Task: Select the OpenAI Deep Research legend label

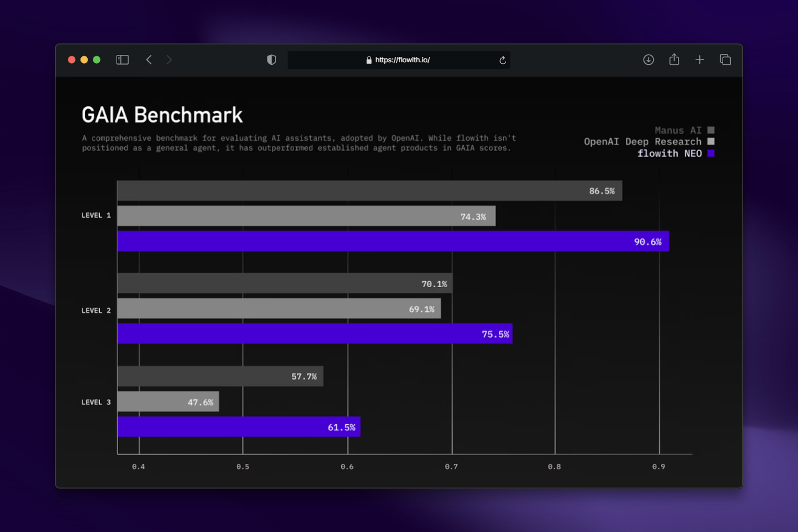Action: pos(642,142)
